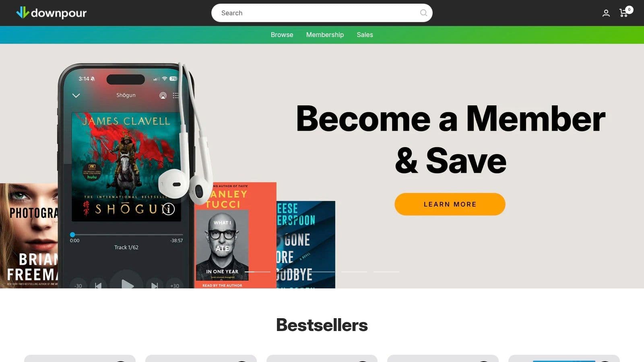
Task: Click the AirPlay icon on phone screen
Action: [x=163, y=95]
